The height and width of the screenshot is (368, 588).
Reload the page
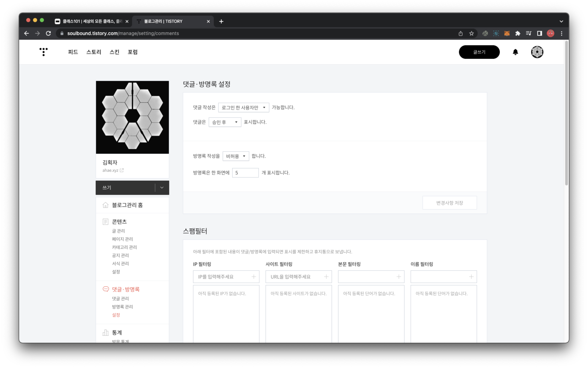(48, 34)
